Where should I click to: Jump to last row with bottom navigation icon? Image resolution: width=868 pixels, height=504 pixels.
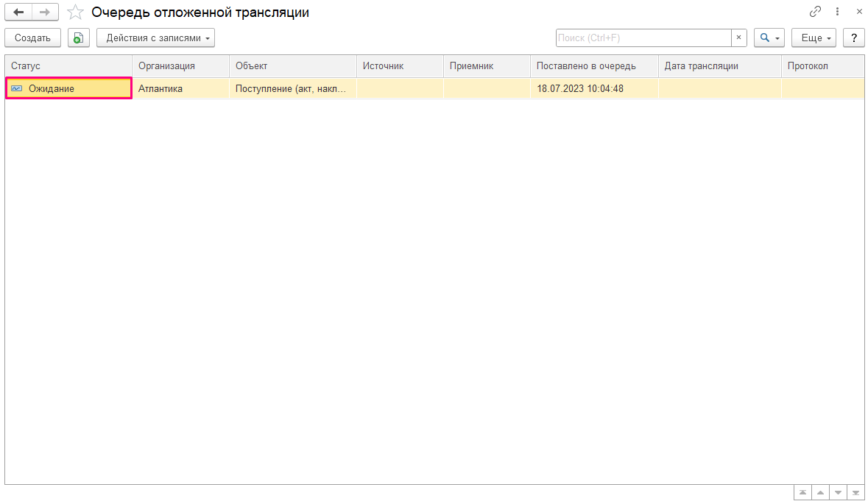[x=855, y=491]
